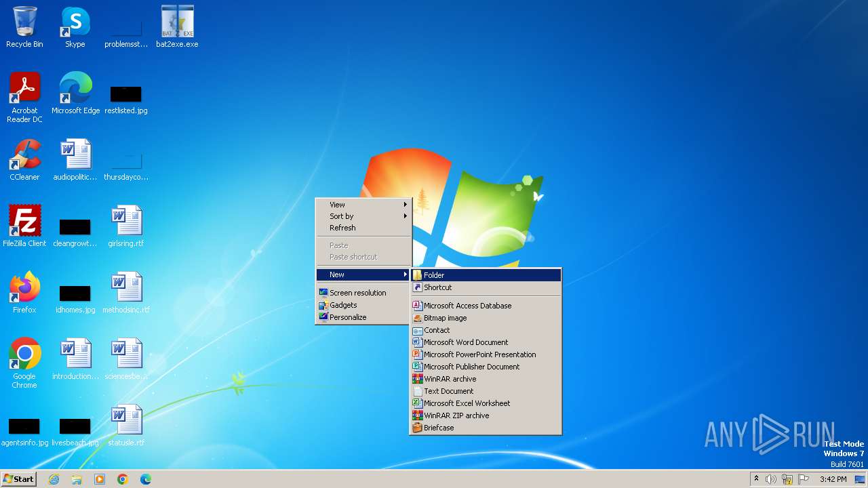Viewport: 868px width, 488px height.
Task: Click the 3:42 PM taskbar clock
Action: [x=833, y=479]
